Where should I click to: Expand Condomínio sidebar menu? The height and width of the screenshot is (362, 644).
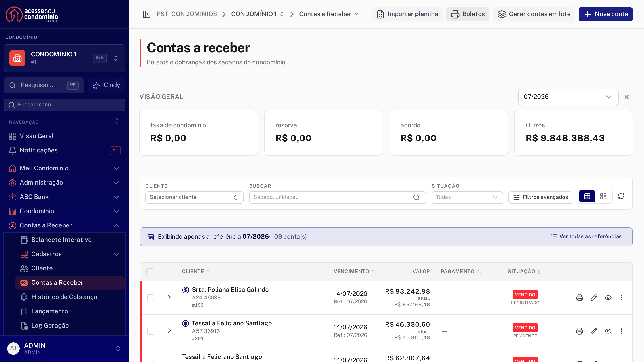point(64,211)
